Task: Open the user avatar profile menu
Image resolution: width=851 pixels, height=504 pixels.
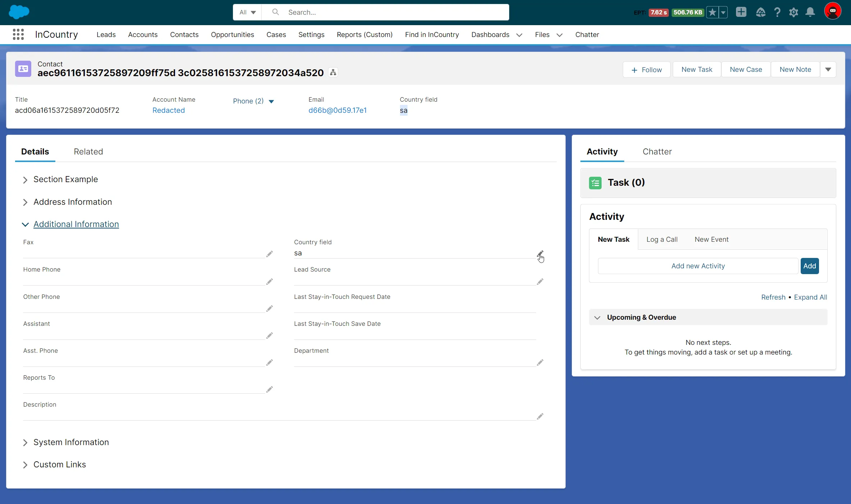Action: (x=832, y=11)
